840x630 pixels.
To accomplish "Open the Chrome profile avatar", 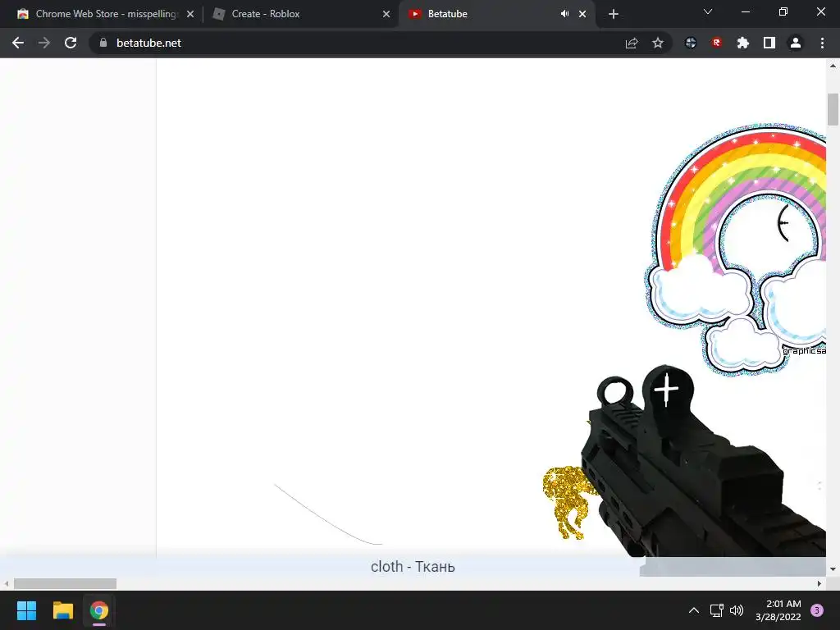I will [x=796, y=43].
